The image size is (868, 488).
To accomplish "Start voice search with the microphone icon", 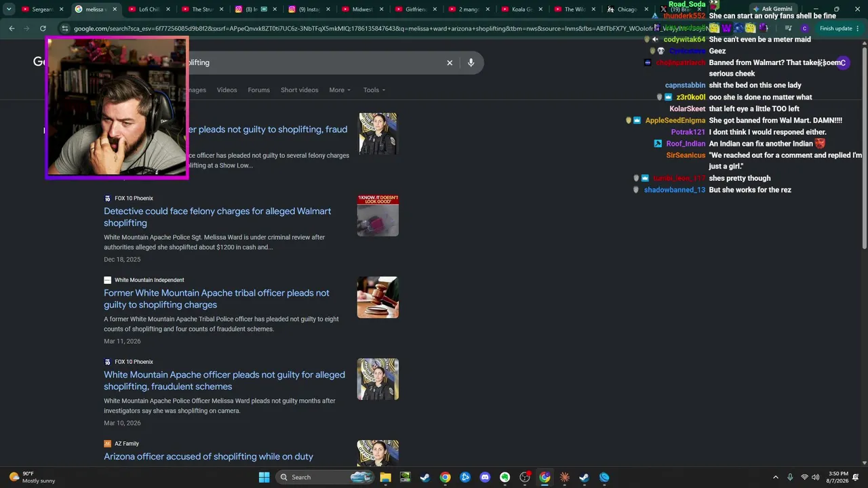I will pos(471,62).
